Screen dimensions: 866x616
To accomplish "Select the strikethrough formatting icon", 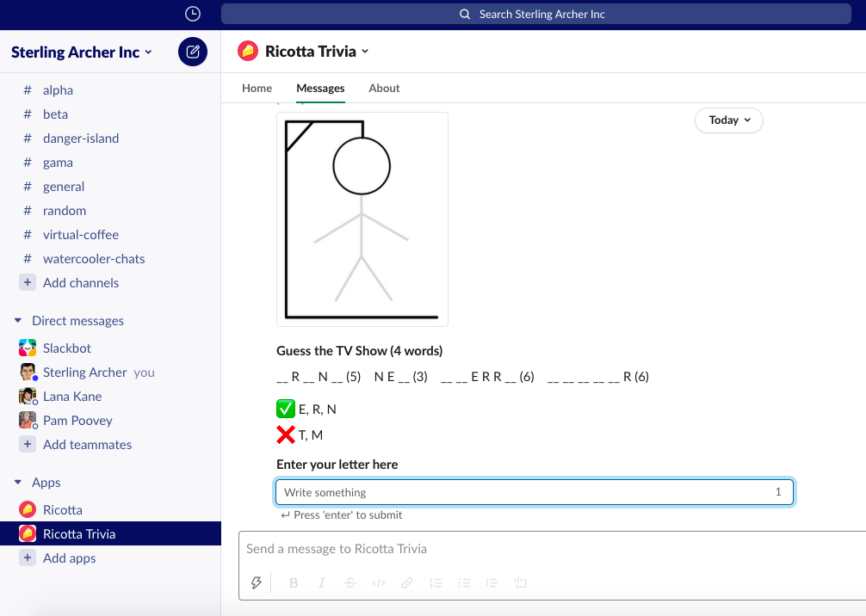I will point(349,582).
